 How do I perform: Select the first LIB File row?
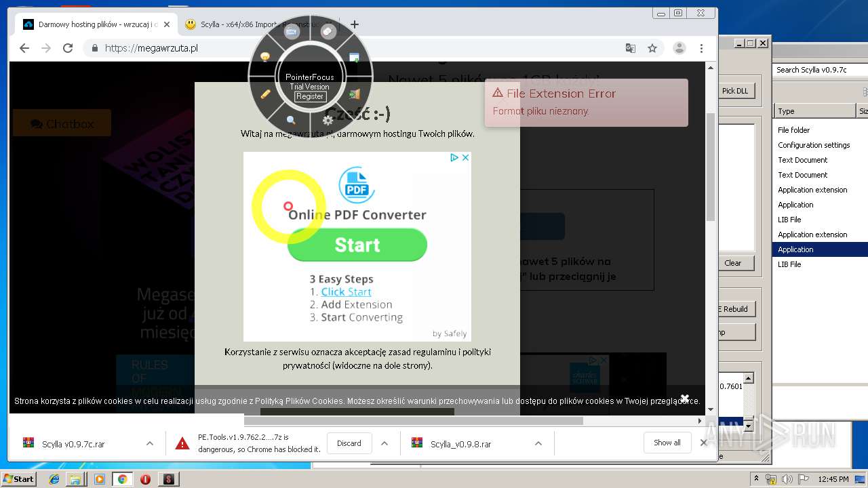click(821, 220)
